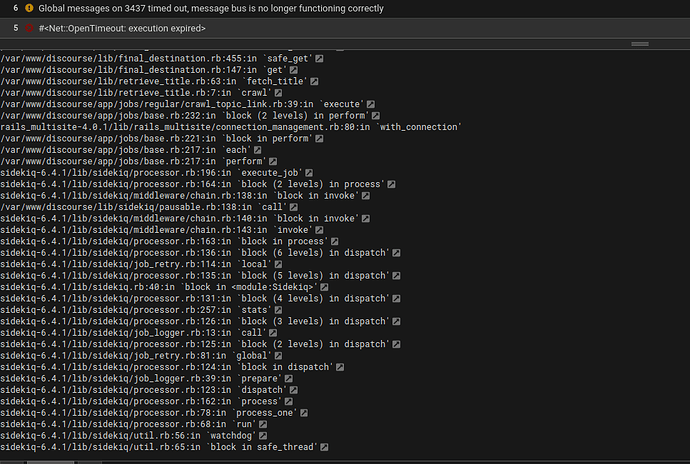
Task: Open source link for sidekiq.rb:40 module Sidekiq
Action: pos(324,287)
